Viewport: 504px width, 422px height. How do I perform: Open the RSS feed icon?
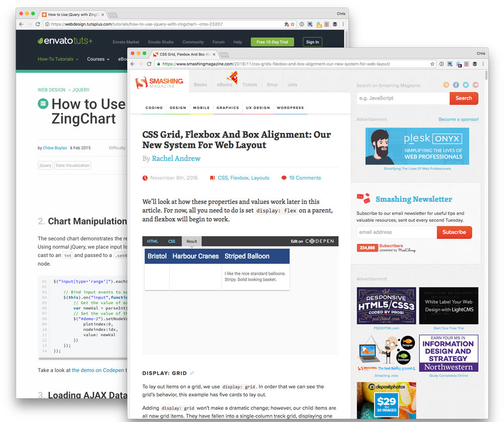coord(447,85)
